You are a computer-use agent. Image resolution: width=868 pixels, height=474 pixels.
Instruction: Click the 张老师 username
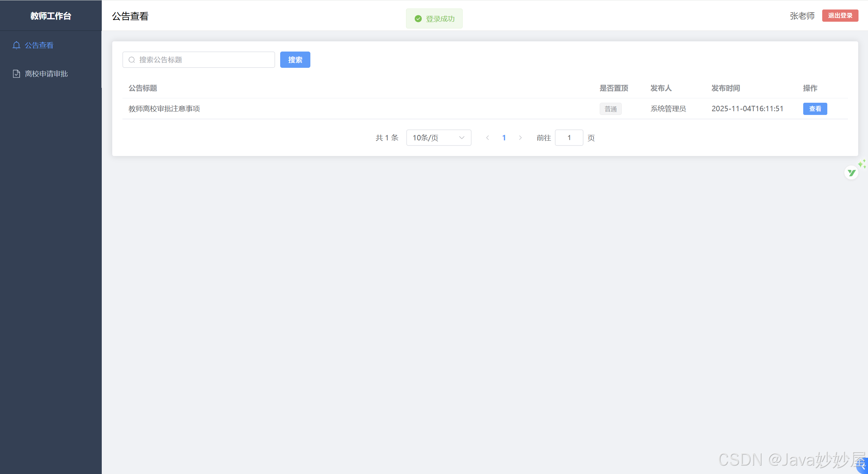(x=802, y=16)
